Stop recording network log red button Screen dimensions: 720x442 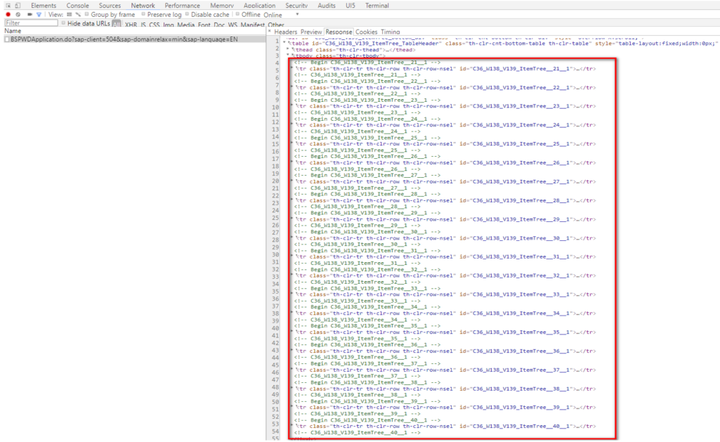coord(8,15)
